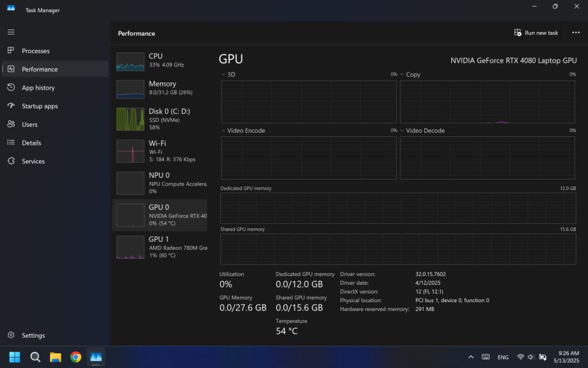Viewport: 588px width, 368px height.
Task: Click the Users people icon
Action: click(11, 124)
